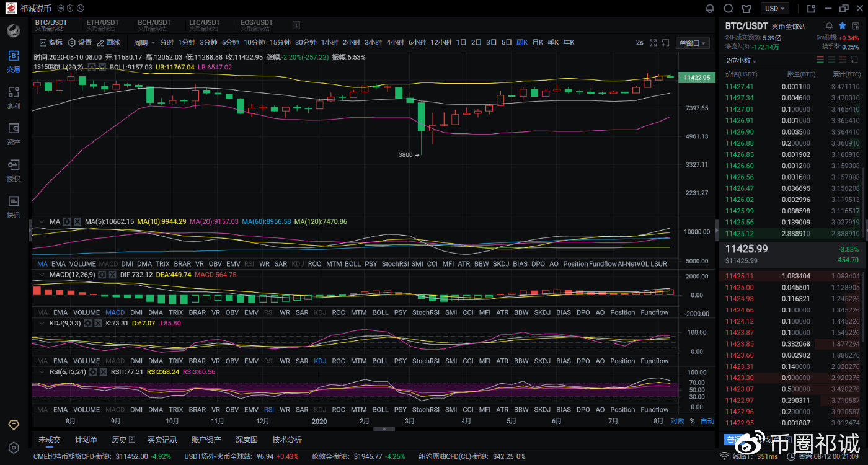Select VOLUME indicator in the MA panel row
The width and height of the screenshot is (868, 465).
[x=82, y=264]
